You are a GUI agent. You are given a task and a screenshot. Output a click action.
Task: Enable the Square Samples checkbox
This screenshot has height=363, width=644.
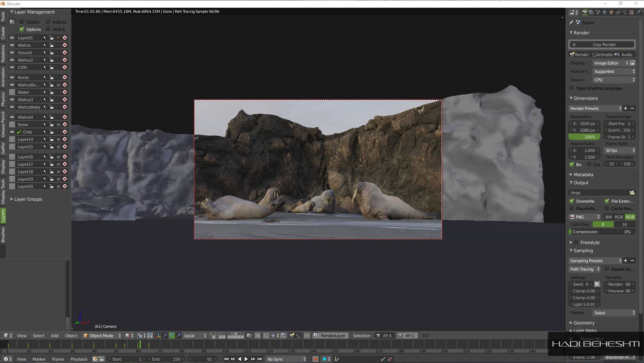(607, 269)
